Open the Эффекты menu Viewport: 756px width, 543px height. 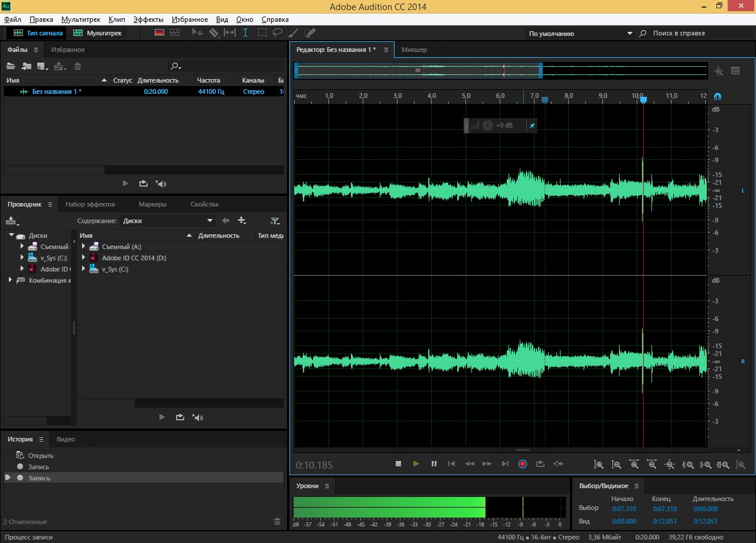click(x=148, y=19)
